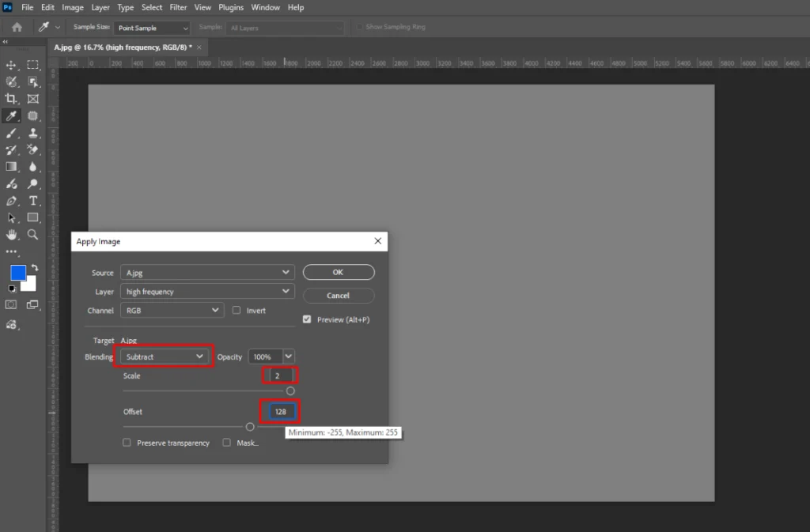Swap foreground and background colors

(35, 267)
